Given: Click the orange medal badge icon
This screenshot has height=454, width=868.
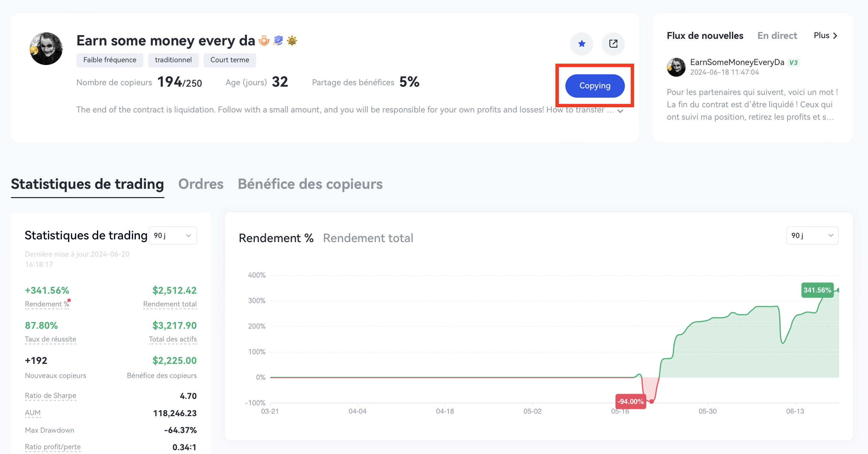Looking at the screenshot, I should (264, 41).
